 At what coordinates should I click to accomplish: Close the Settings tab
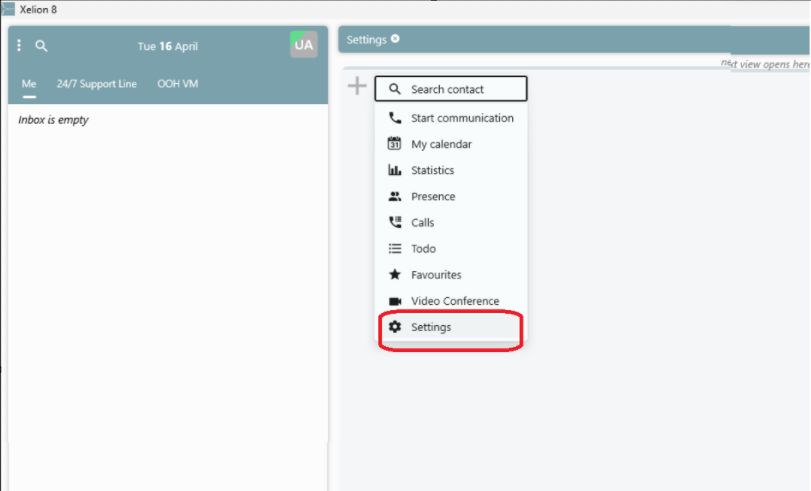pos(395,39)
